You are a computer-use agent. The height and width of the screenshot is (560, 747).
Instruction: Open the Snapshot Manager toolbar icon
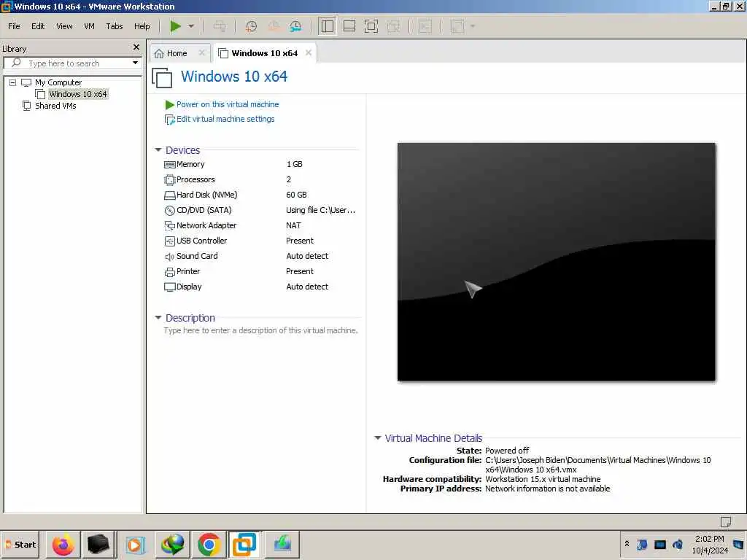(x=295, y=26)
